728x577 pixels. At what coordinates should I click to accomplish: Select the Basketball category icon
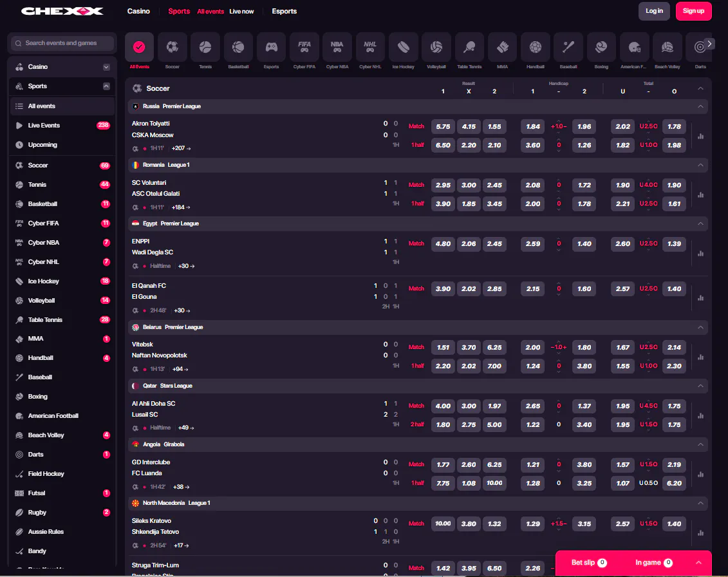pos(238,47)
